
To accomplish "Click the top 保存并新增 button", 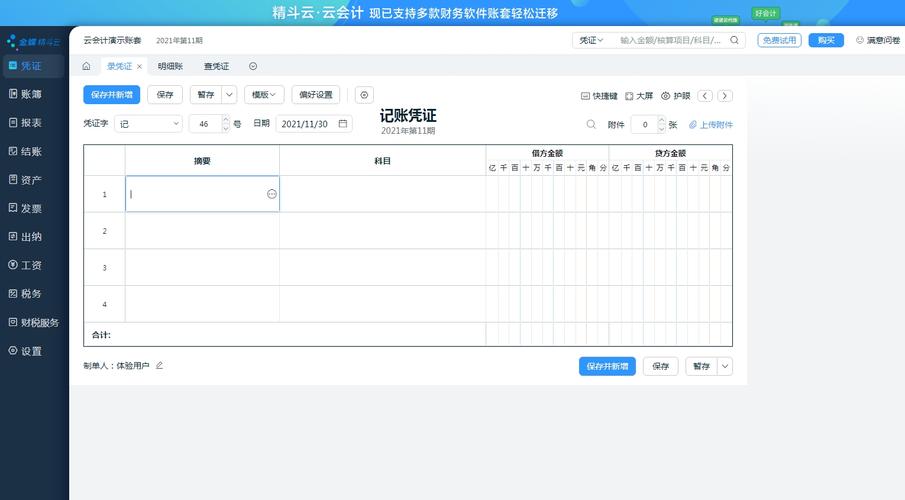I will pyautogui.click(x=111, y=95).
